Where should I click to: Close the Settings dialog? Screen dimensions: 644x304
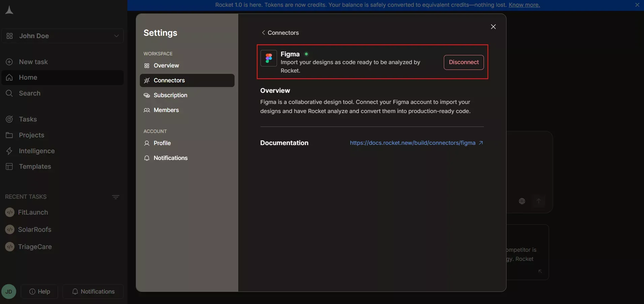pyautogui.click(x=493, y=27)
